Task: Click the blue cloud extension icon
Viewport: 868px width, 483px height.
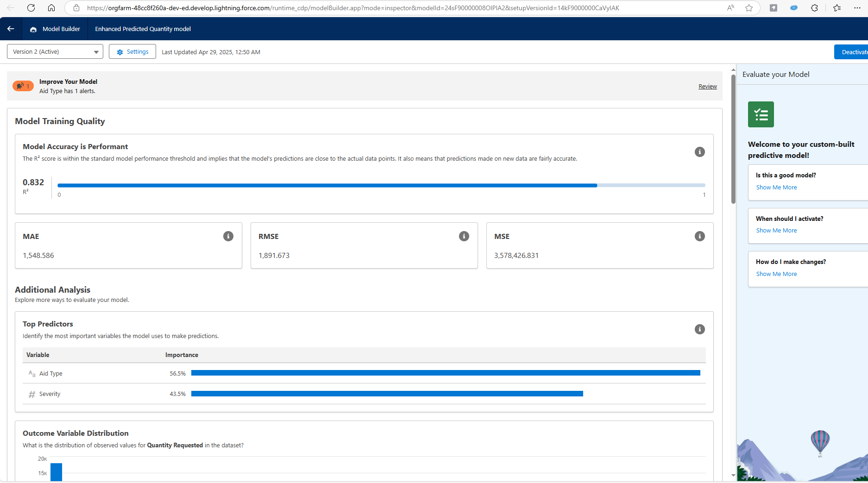Action: coord(794,8)
